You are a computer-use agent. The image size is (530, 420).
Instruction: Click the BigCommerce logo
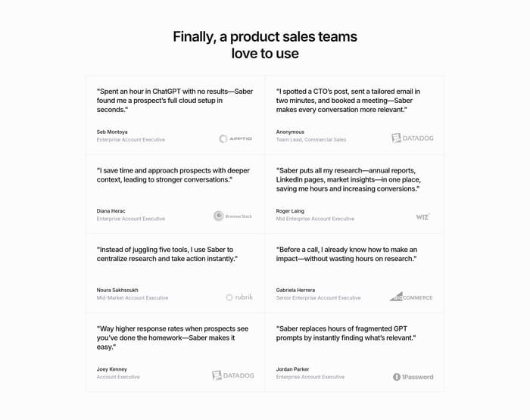tap(411, 297)
